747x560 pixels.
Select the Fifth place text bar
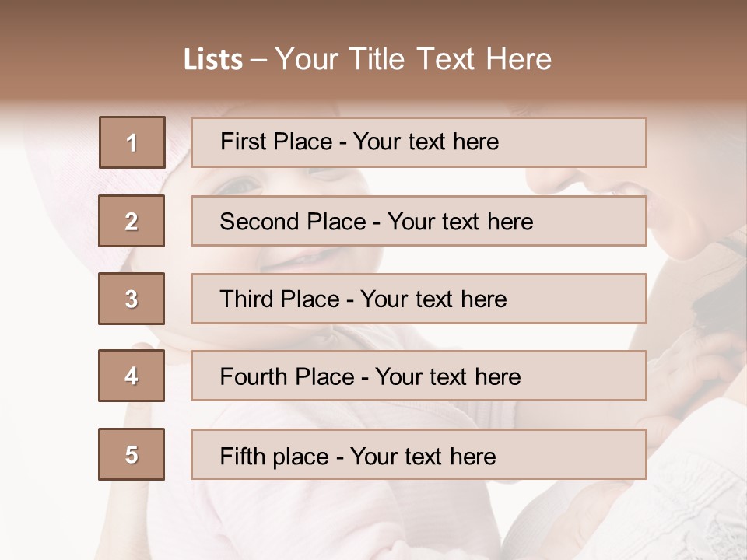pyautogui.click(x=419, y=454)
